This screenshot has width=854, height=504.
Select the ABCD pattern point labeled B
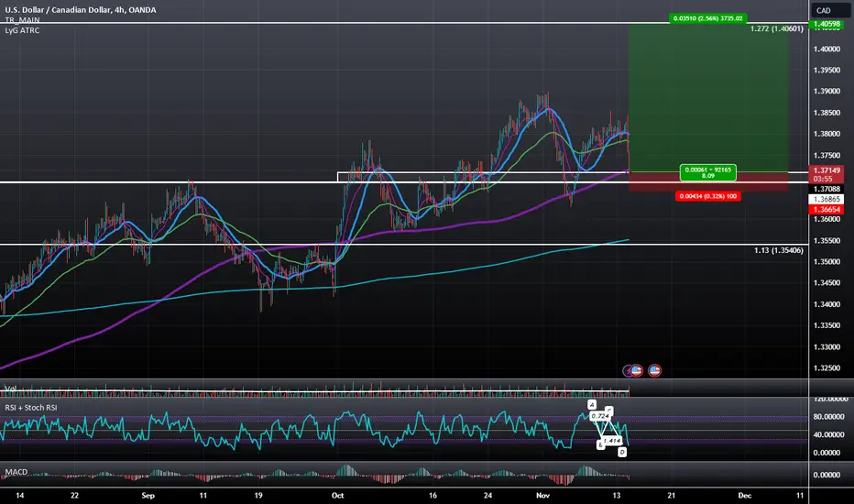600,445
